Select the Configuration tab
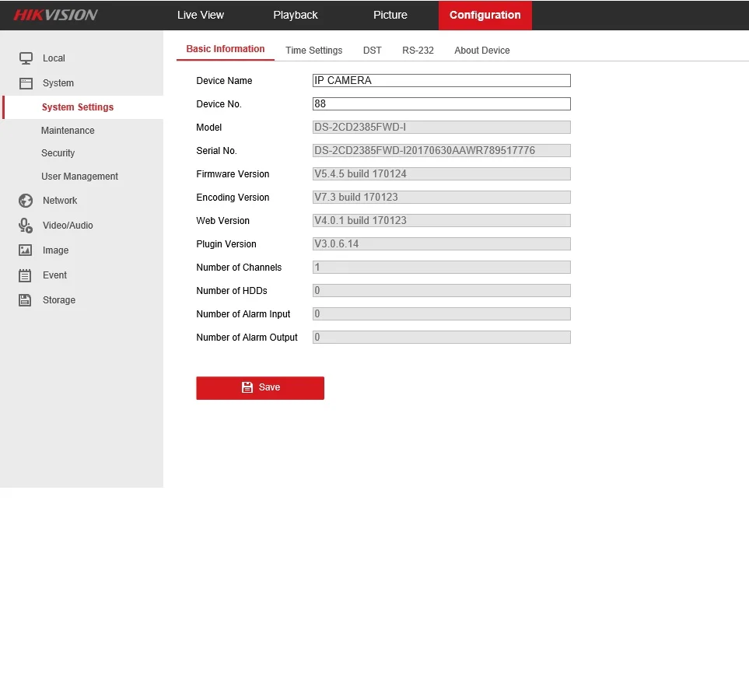Image resolution: width=749 pixels, height=700 pixels. pos(485,16)
